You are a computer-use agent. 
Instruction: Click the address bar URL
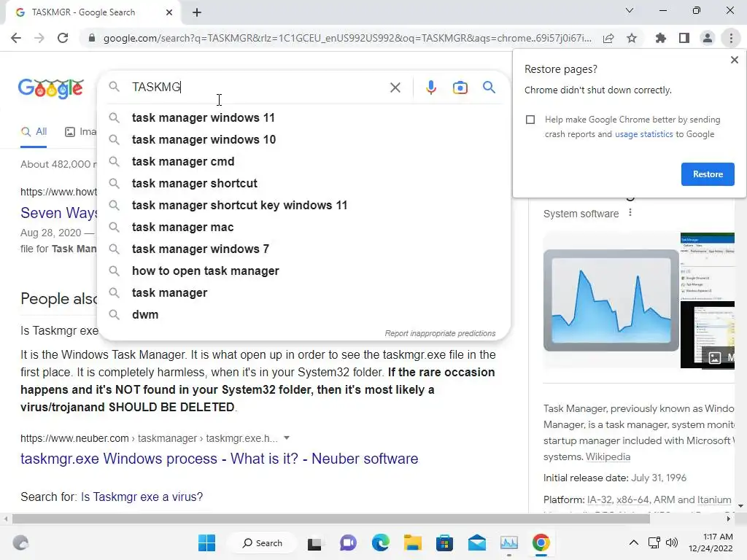(x=347, y=38)
